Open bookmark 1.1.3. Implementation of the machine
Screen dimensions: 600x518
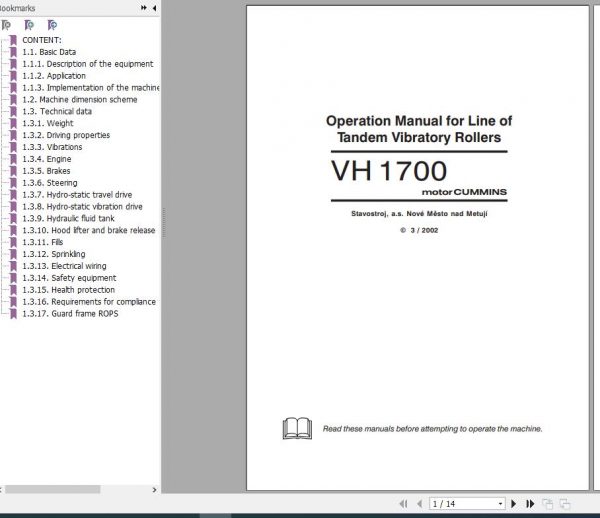tap(91, 88)
